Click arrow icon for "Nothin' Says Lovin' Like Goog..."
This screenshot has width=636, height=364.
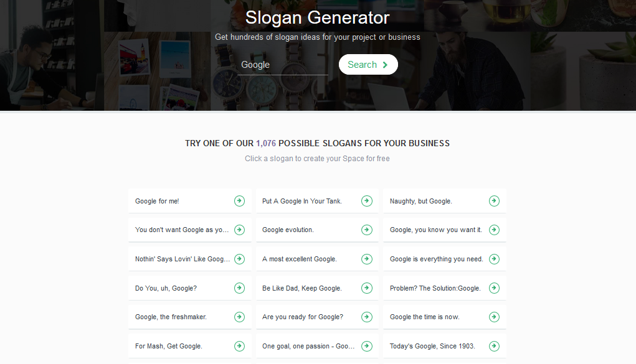pyautogui.click(x=239, y=259)
